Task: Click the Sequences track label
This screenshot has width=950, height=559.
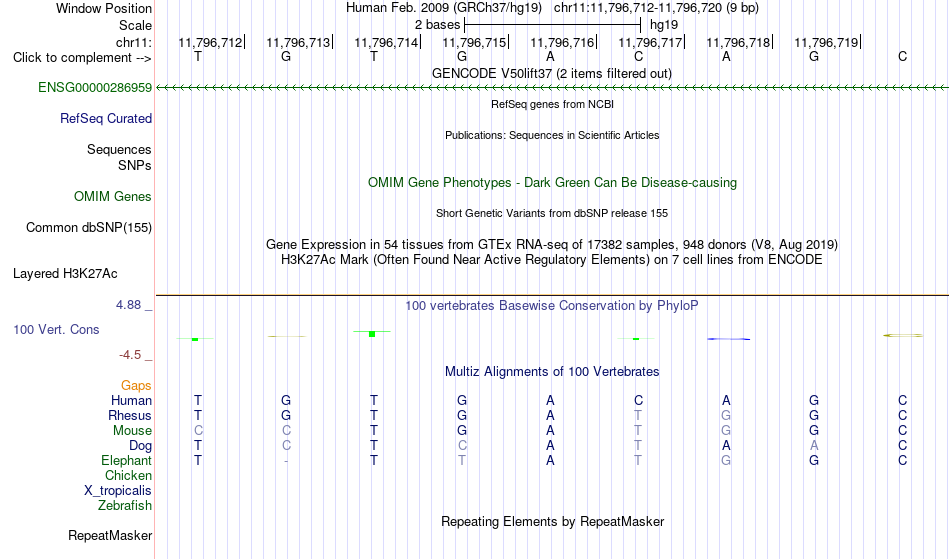Action: tap(119, 150)
